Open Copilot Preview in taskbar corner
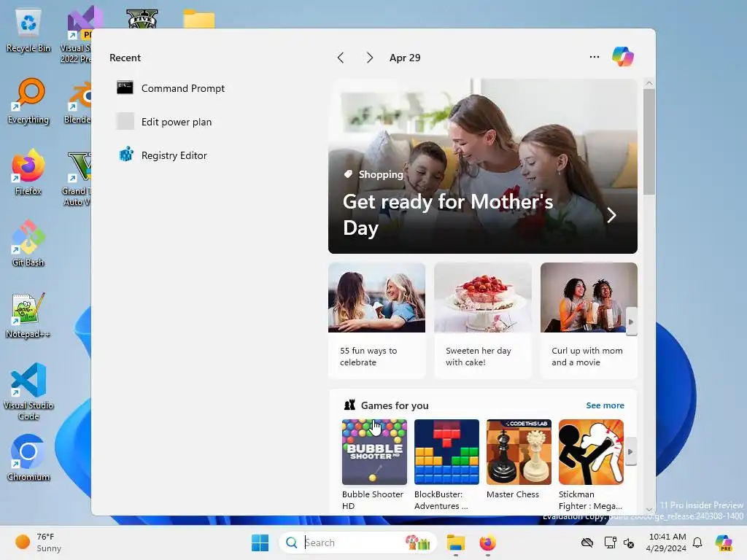This screenshot has height=560, width=747. coord(724,542)
